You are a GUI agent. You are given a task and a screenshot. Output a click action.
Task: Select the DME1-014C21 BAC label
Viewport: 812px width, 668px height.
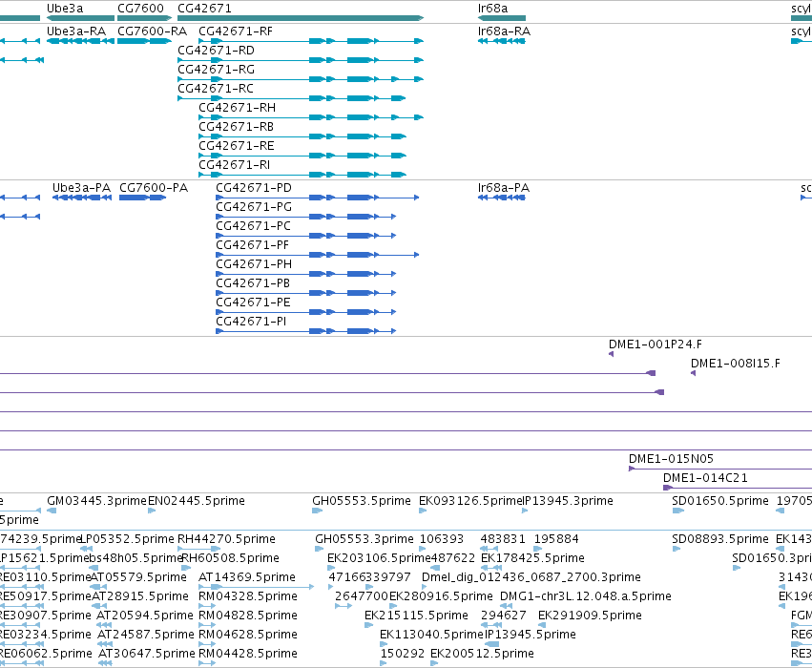706,478
